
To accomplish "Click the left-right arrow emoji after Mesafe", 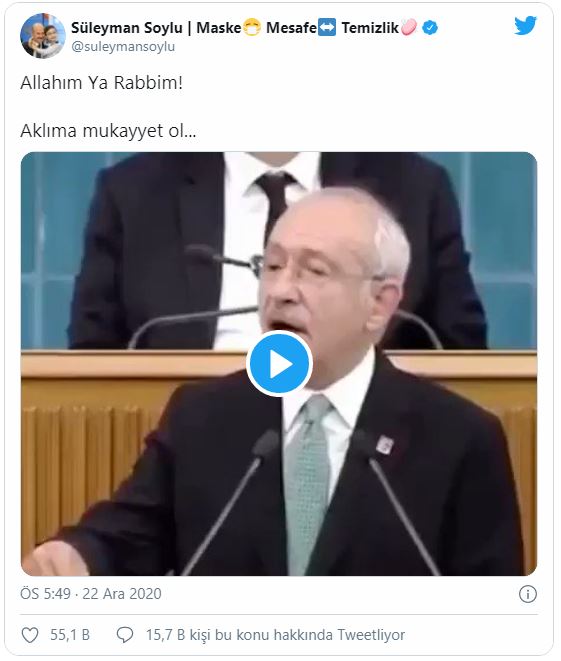I will click(327, 28).
